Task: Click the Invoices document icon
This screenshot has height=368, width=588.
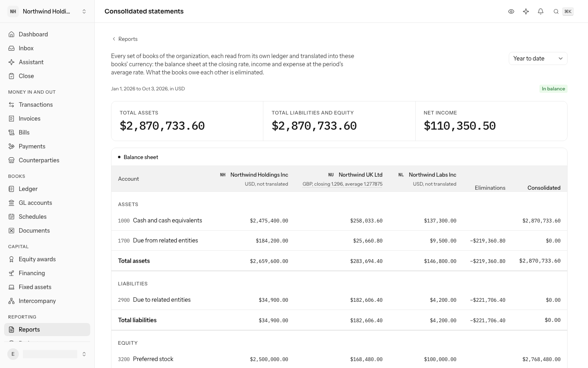Action: coord(11,119)
